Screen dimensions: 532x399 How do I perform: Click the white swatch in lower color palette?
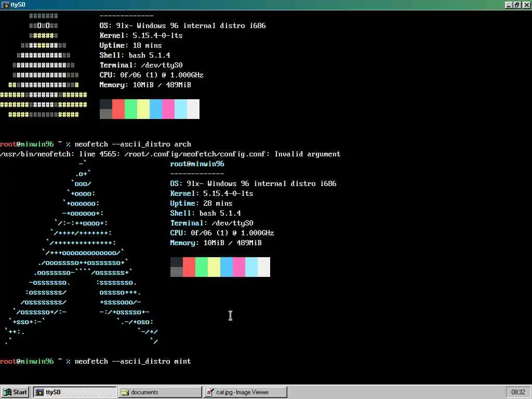coord(264,267)
